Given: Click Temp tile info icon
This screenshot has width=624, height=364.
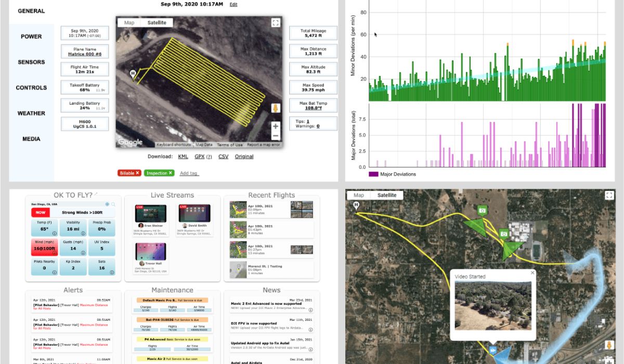Looking at the screenshot, I should tap(54, 233).
